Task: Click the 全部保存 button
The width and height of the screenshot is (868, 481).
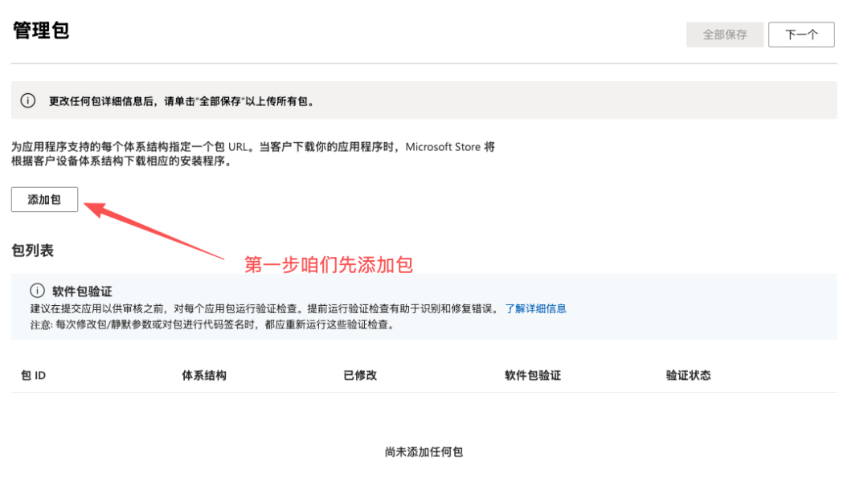Action: pos(725,35)
